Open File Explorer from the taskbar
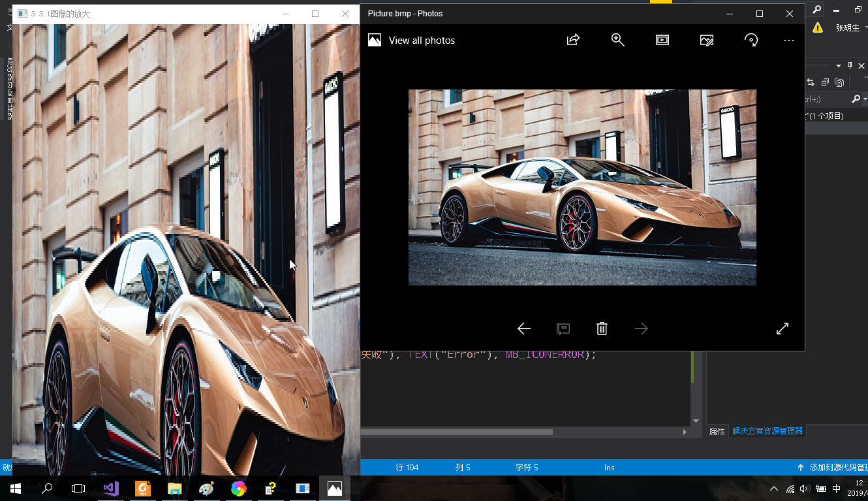Screen dimensions: 868x501 click(174, 488)
